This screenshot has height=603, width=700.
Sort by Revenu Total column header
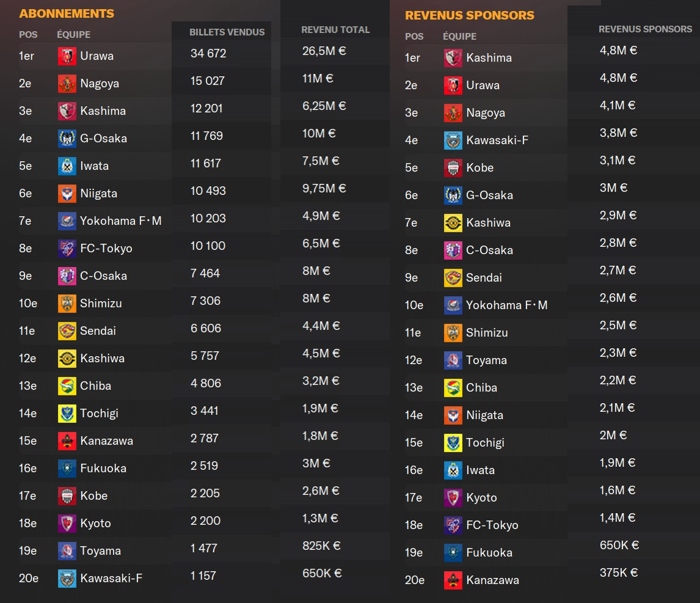(x=335, y=30)
